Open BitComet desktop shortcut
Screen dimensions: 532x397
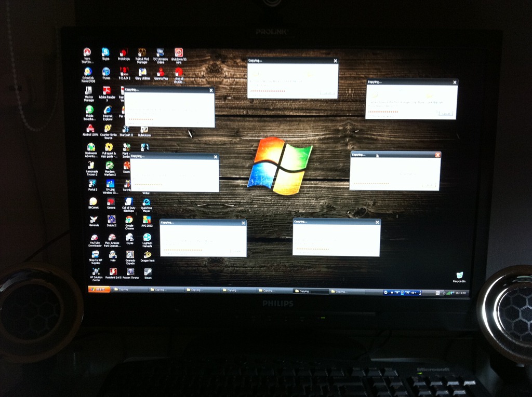(x=94, y=203)
